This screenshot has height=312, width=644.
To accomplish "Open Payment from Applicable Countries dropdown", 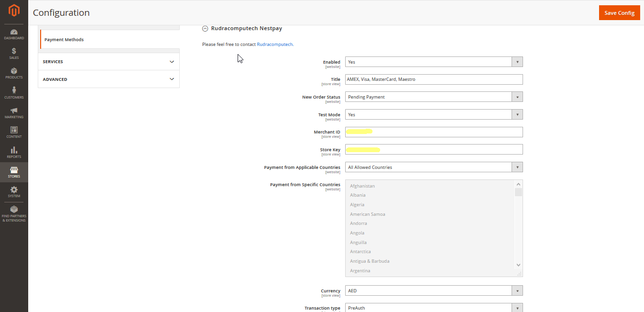I will point(434,167).
